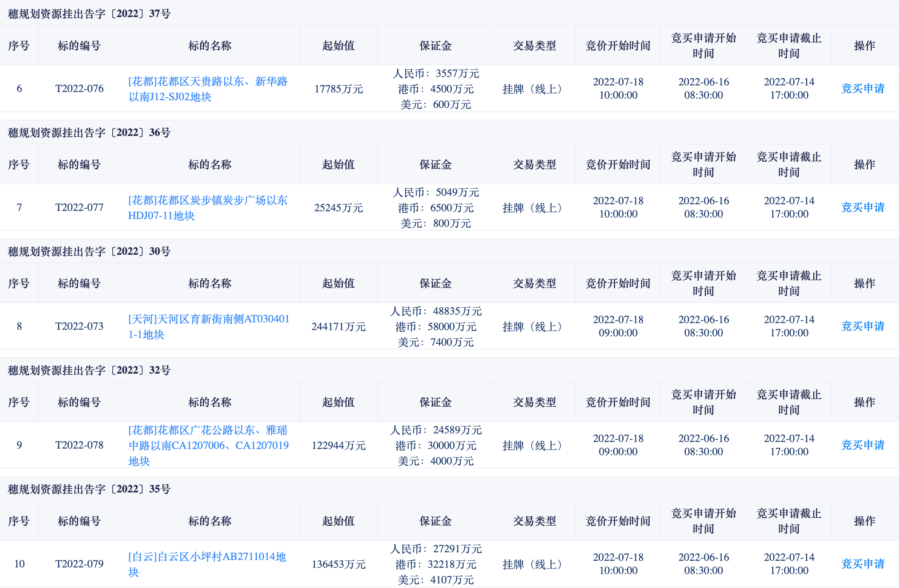The height and width of the screenshot is (588, 899).
Task: Click 竞买申请 for lot T2022-076
Action: tap(862, 89)
